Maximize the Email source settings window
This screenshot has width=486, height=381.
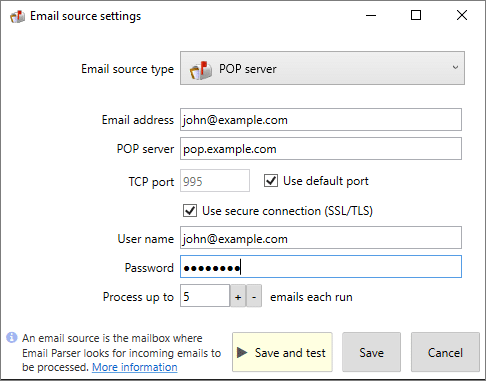tap(416, 15)
